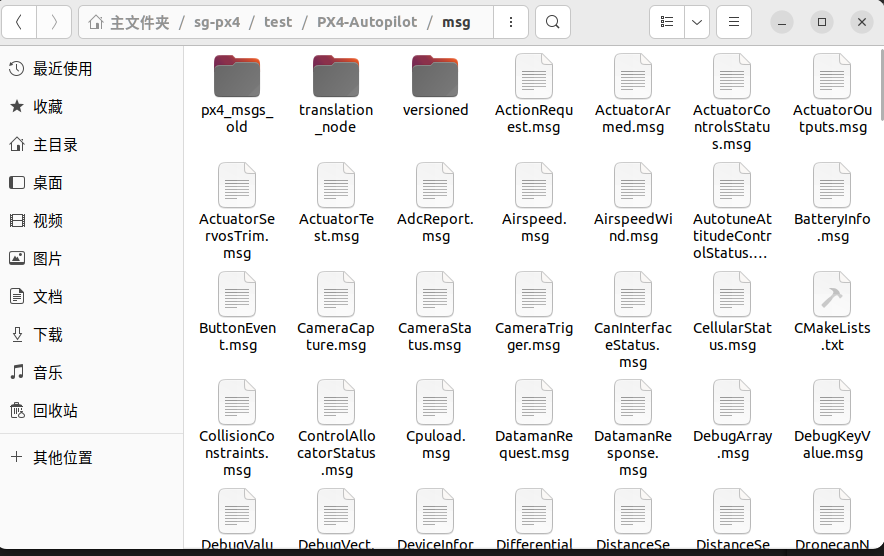
Task: Navigate to 主文件夹 in path bar
Action: coord(129,22)
